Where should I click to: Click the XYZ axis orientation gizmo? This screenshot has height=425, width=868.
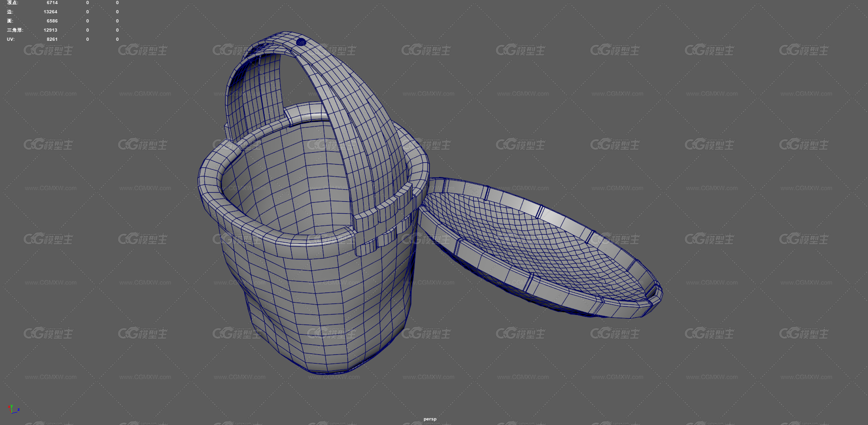click(13, 409)
